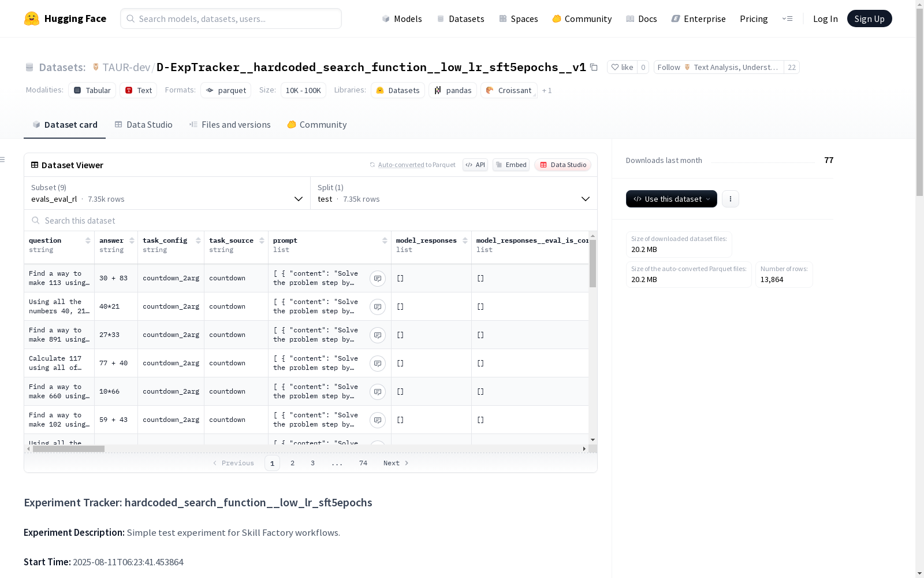Go to page 2 of the table

293,463
